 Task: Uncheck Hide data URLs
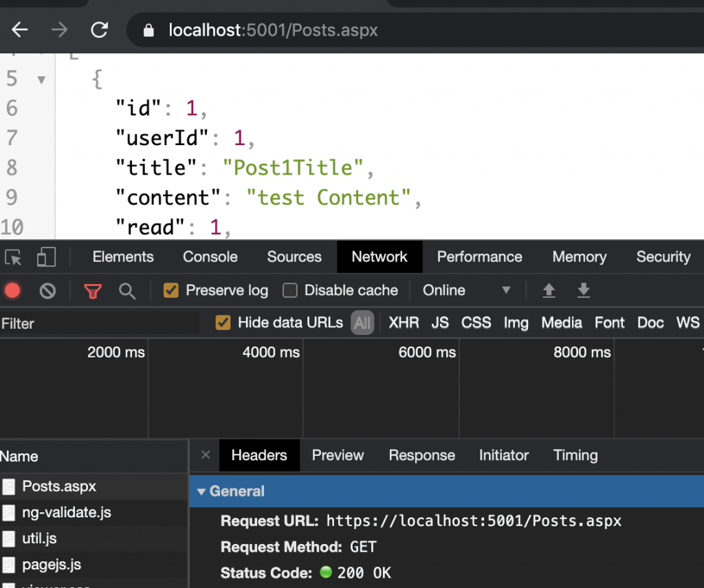pos(223,323)
